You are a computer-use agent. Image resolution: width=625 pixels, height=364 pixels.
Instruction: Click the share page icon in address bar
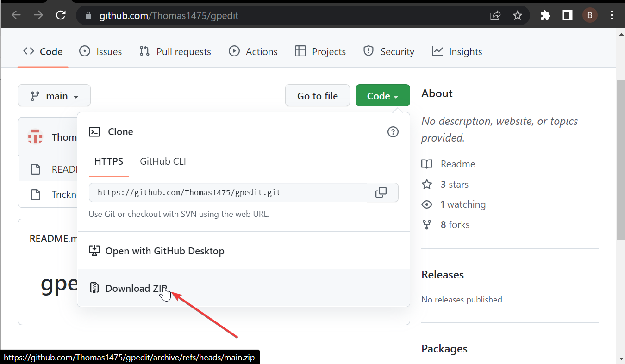[x=495, y=16]
